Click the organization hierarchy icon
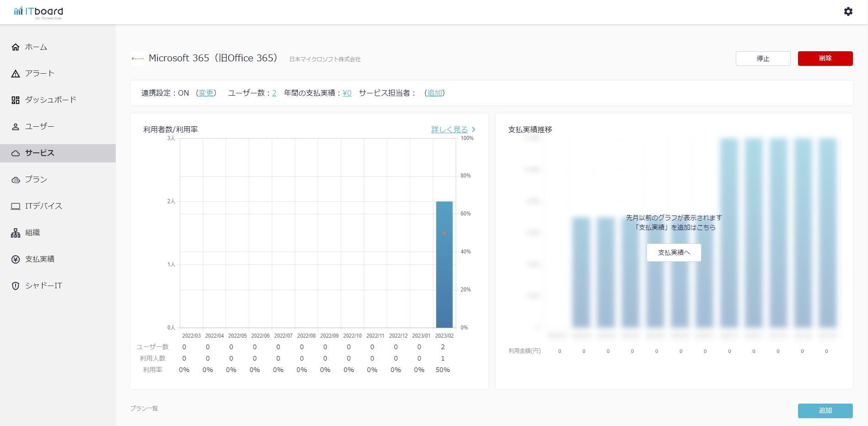 click(16, 233)
